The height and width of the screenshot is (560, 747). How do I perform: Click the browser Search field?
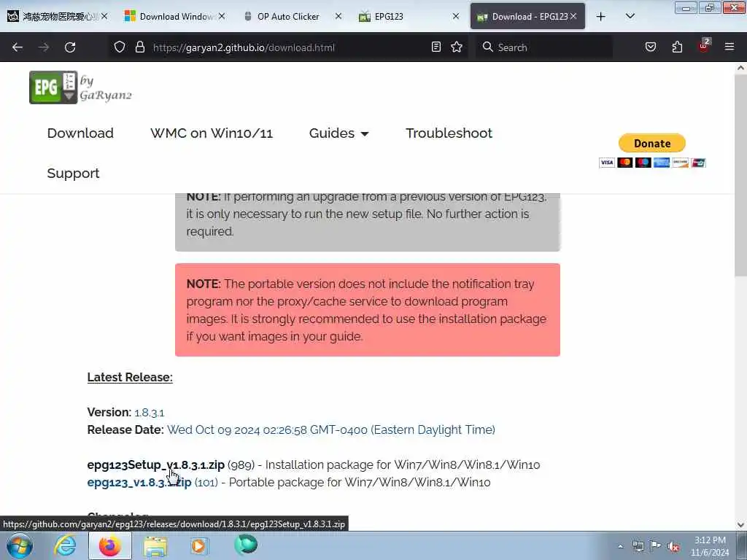click(544, 47)
